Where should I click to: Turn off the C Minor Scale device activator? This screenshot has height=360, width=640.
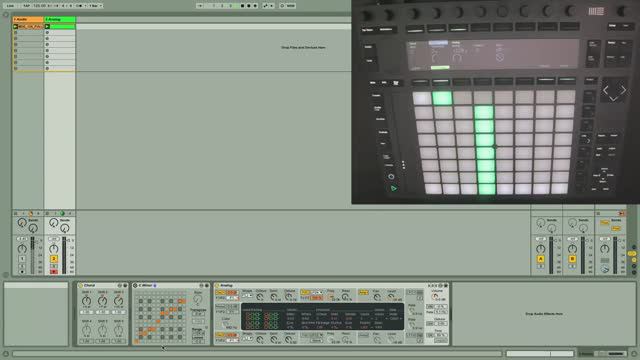coord(135,285)
